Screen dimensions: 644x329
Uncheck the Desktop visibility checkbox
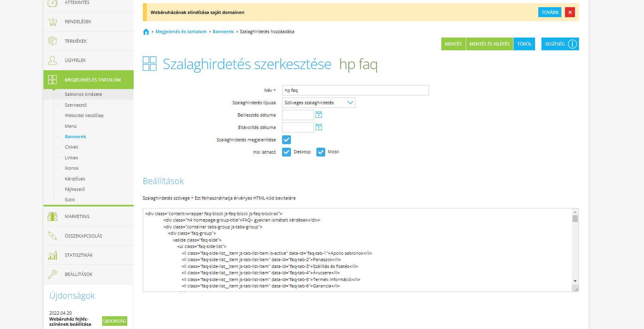286,152
